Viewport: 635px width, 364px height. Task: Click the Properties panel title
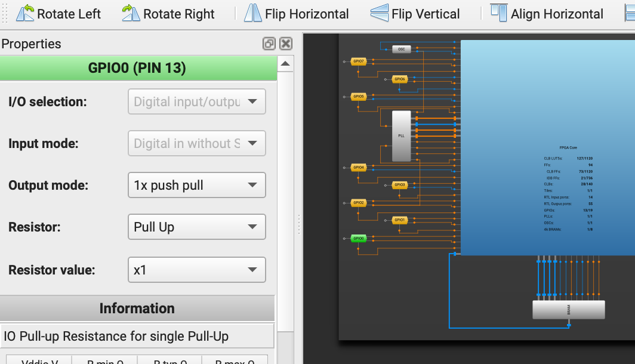[31, 44]
